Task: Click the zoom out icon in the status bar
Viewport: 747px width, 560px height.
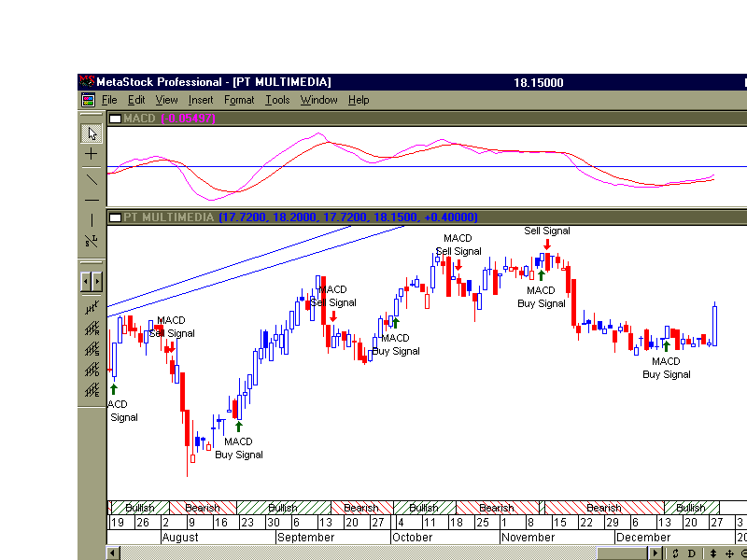Action: [743, 553]
